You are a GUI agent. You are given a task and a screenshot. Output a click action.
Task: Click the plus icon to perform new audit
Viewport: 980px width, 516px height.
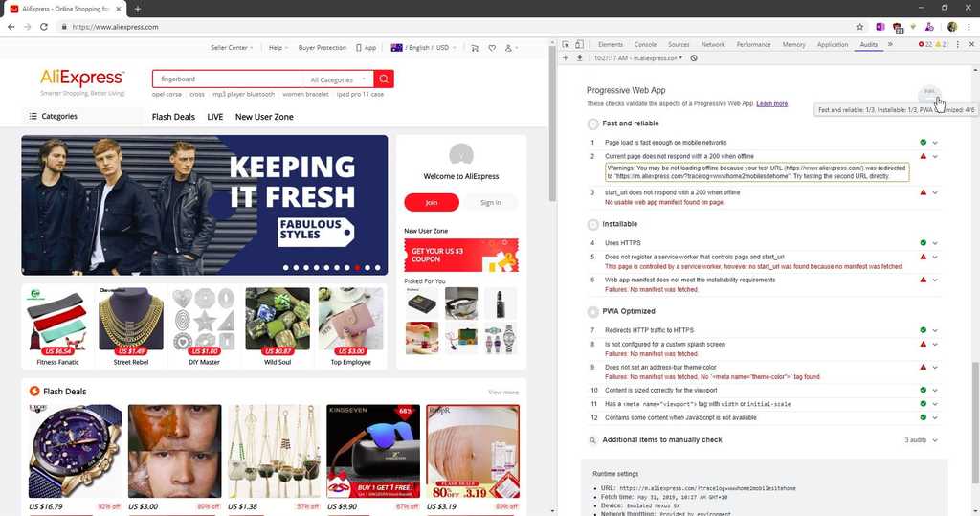point(566,58)
